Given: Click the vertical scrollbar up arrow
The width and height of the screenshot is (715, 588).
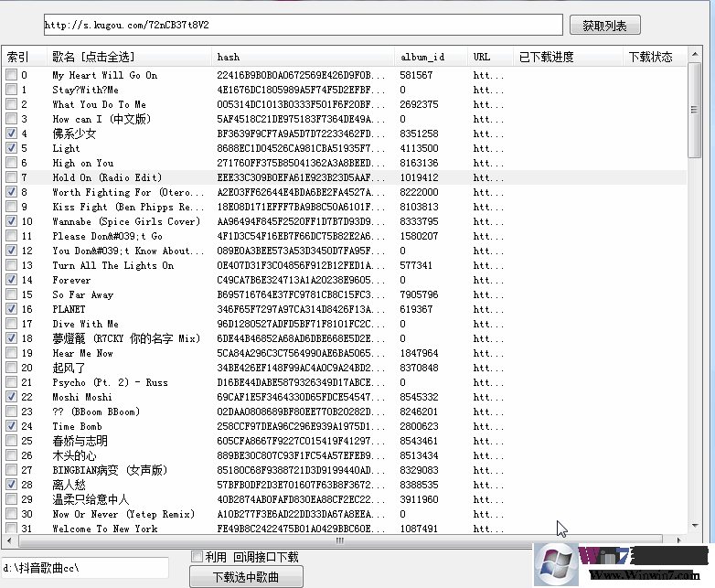Looking at the screenshot, I should point(695,54).
